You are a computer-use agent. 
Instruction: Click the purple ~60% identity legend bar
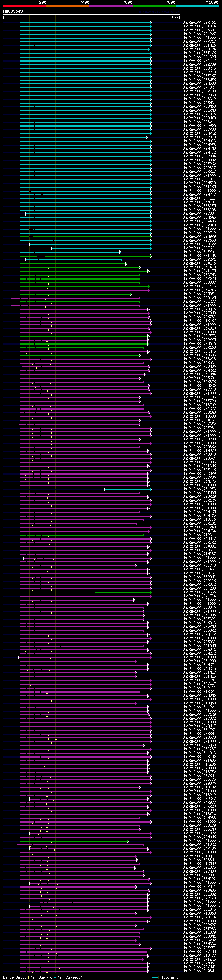[111, 6]
